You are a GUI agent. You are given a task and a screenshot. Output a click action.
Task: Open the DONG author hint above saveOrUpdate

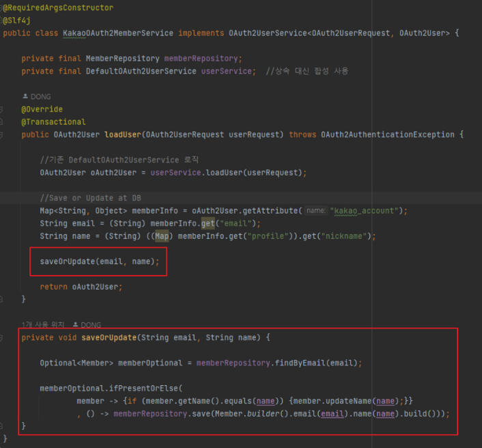pyautogui.click(x=87, y=324)
